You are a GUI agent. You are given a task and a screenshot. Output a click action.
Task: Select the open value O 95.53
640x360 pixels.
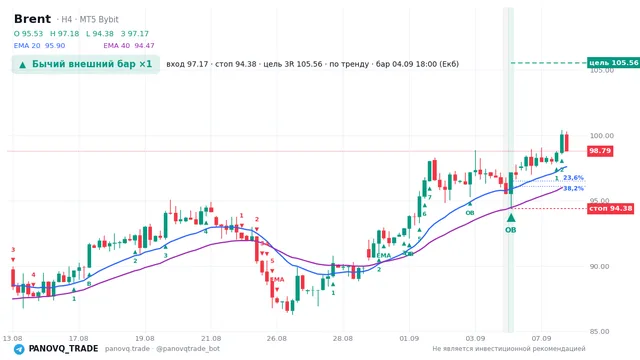coord(28,34)
